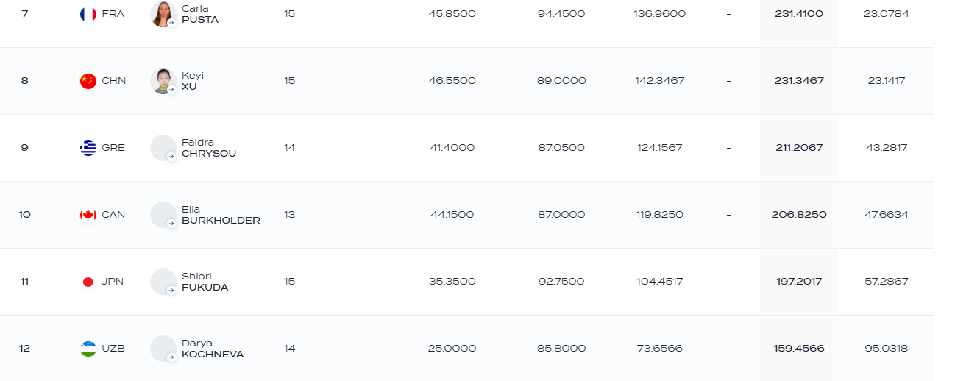Click the China flag icon

(x=88, y=81)
